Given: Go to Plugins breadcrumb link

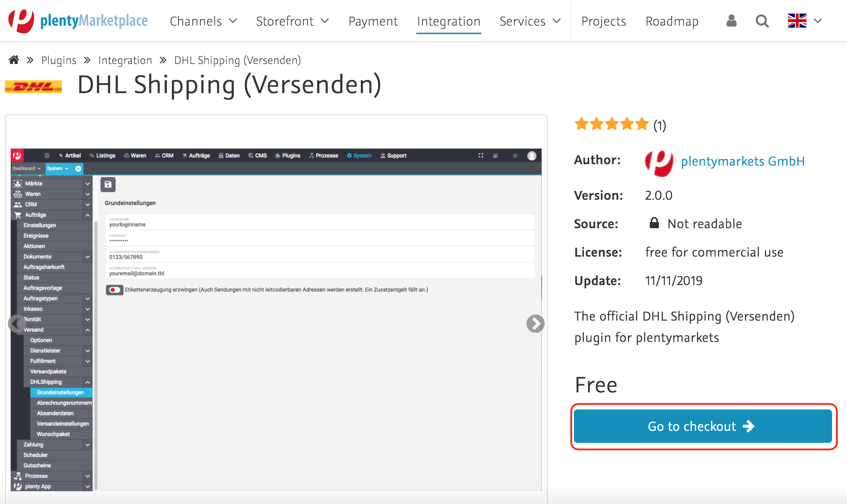Looking at the screenshot, I should 59,60.
